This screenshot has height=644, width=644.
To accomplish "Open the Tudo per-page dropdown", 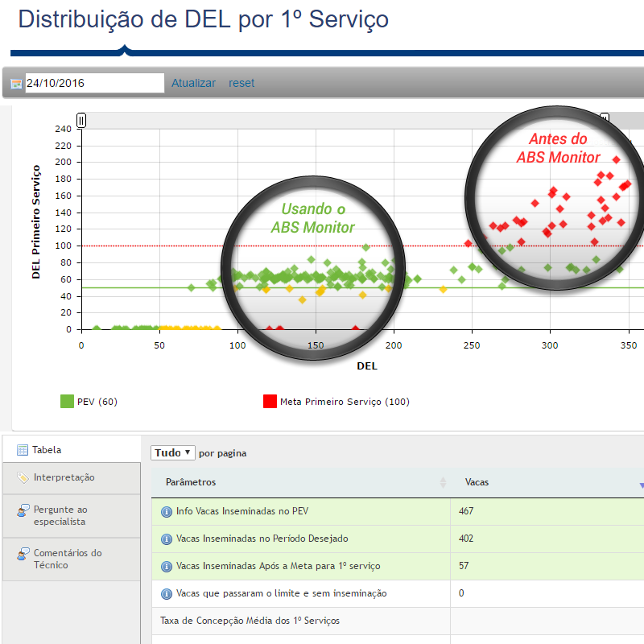I will click(x=172, y=452).
